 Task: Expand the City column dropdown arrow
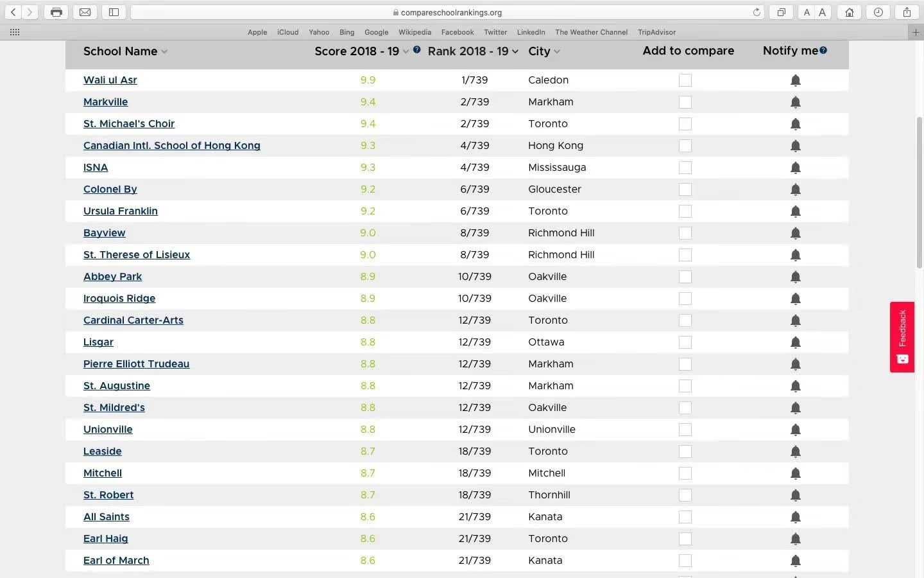[x=556, y=52]
